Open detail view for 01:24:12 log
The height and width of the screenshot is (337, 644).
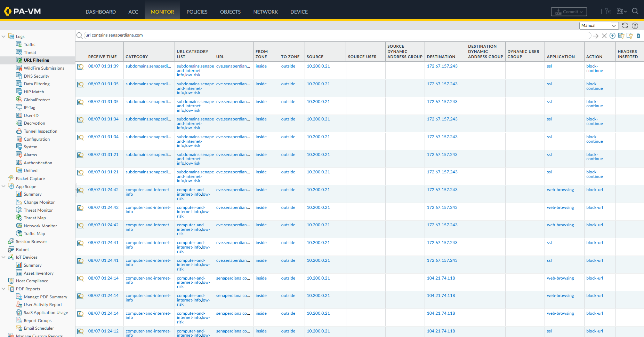click(x=80, y=331)
